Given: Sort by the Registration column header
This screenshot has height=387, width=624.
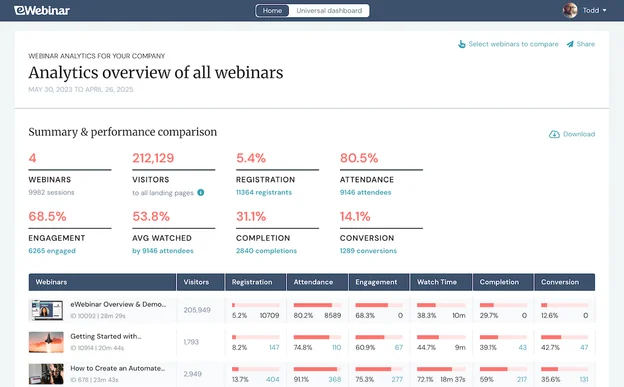Looking at the screenshot, I should click(x=255, y=282).
